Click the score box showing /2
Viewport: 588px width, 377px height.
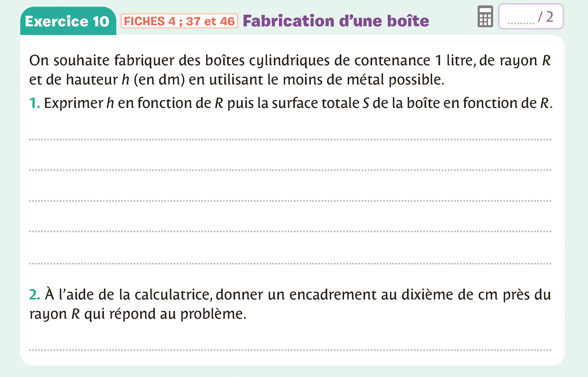[x=531, y=17]
